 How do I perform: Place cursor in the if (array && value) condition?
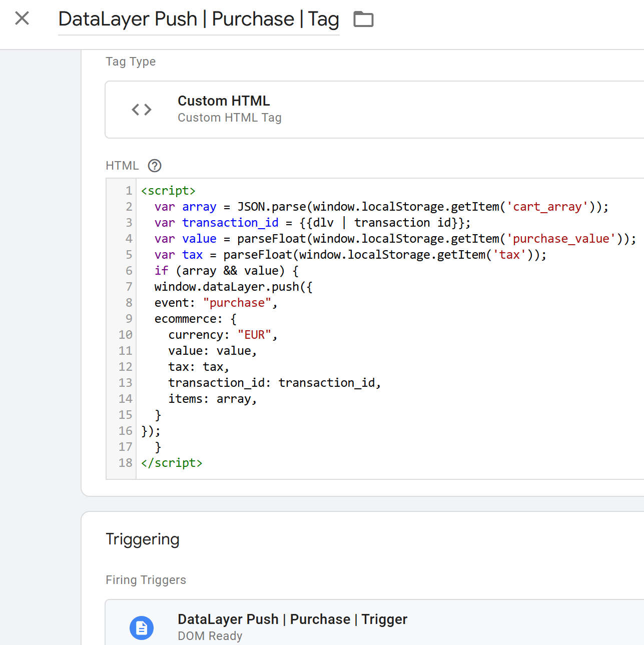pos(230,271)
